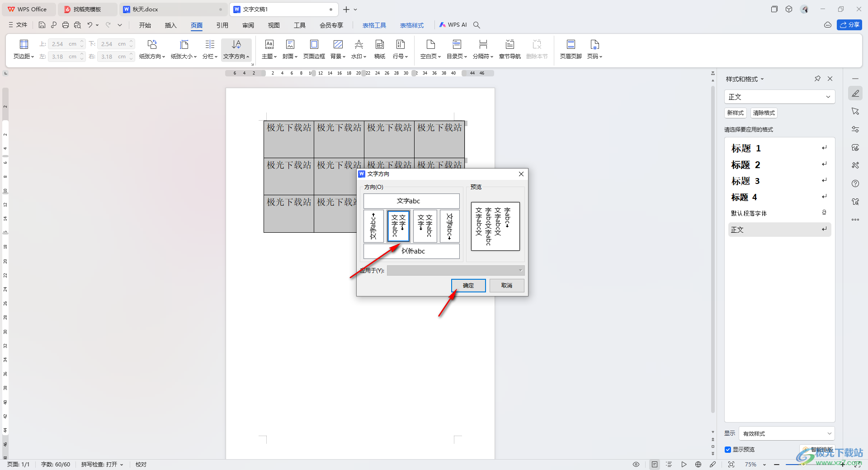Open the 分隔符 breaks tool
Screen dimensions: 868x470
pos(483,49)
